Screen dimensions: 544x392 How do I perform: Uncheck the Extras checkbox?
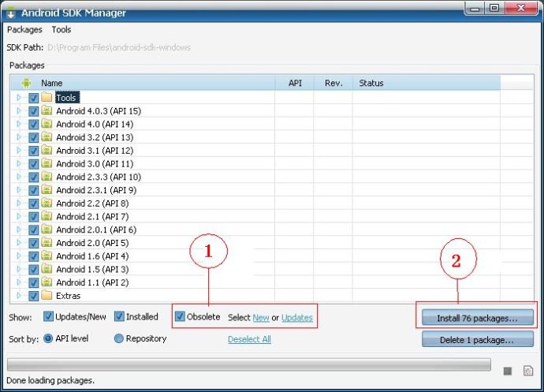33,296
